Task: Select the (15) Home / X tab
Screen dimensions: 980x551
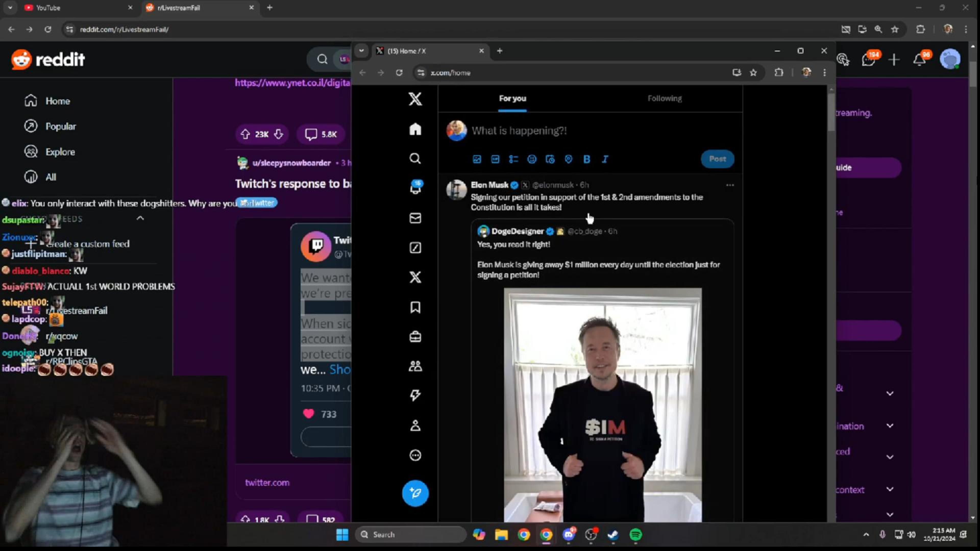Action: click(430, 51)
